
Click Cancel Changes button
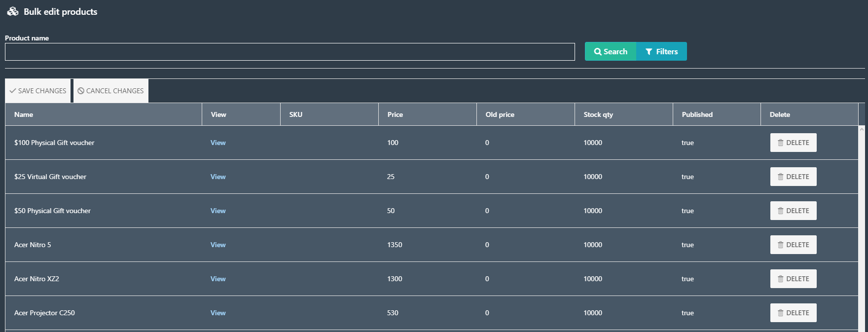110,91
